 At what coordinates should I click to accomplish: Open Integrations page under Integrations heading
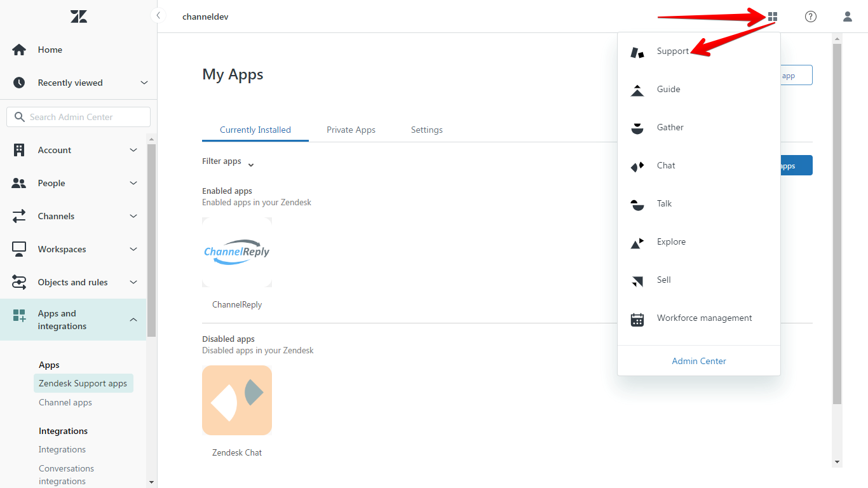(x=62, y=449)
